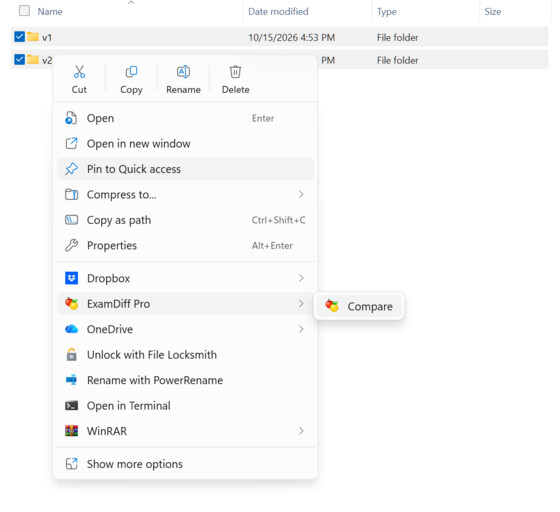560x512 pixels.
Task: Click the pin icon for Quick access
Action: tap(71, 169)
